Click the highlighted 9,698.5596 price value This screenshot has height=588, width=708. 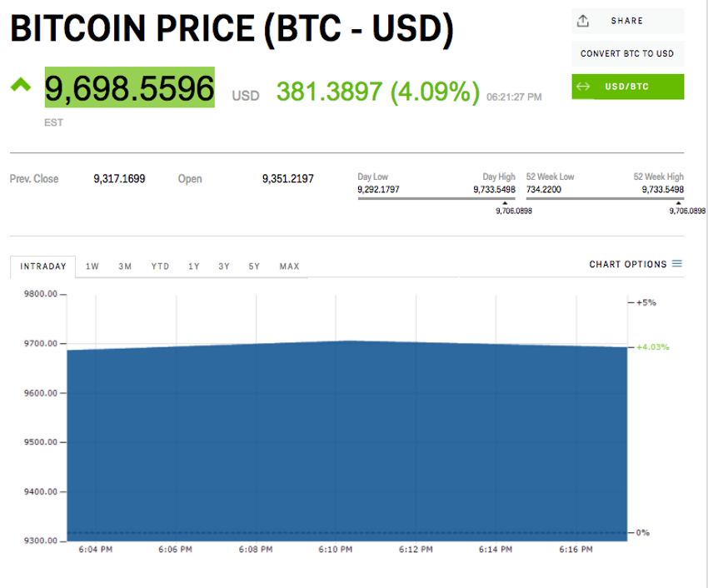click(129, 87)
